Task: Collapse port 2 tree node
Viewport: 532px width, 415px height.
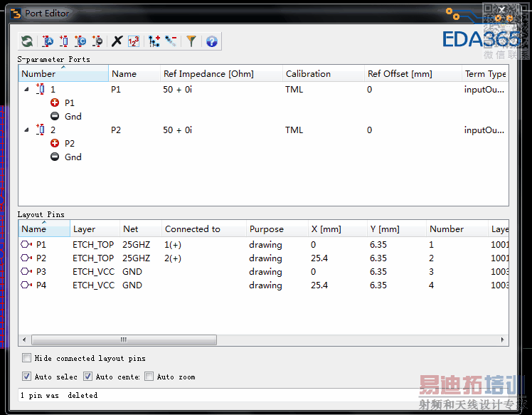Action: [x=26, y=130]
